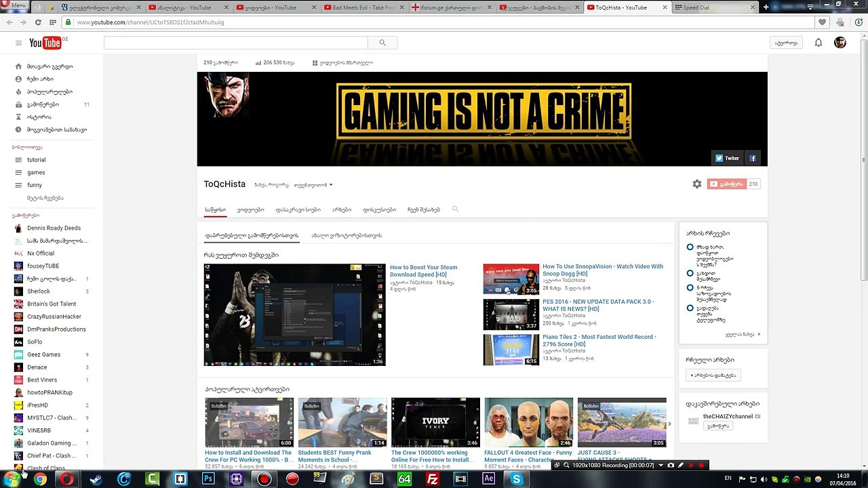The image size is (868, 488).
Task: Go forward with the browser forward arrow
Action: (x=22, y=22)
